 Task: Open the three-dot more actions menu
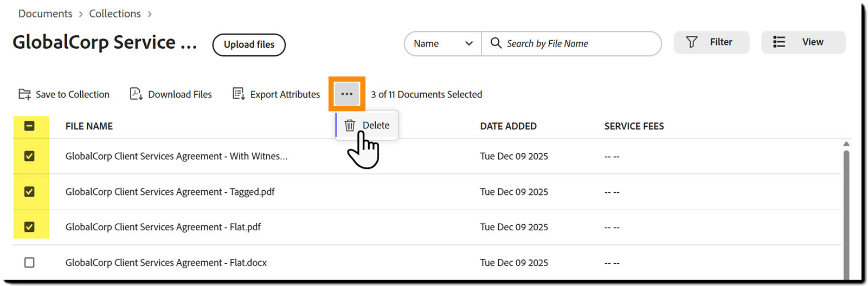pyautogui.click(x=347, y=94)
